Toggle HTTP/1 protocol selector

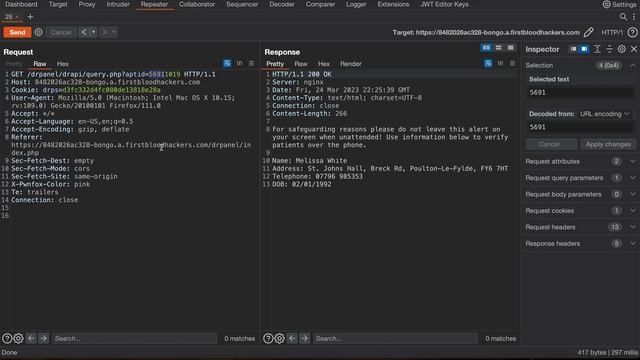pos(612,32)
